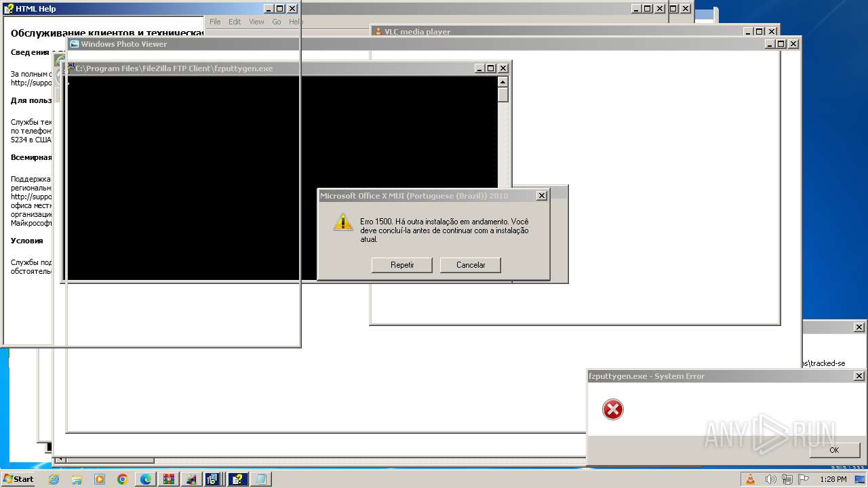868x488 pixels.
Task: Open the volume speaker tray icon
Action: pos(771,479)
